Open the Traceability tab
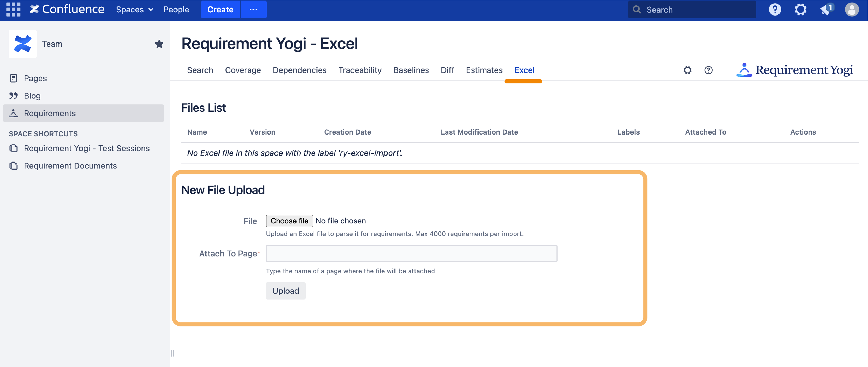The image size is (868, 367). click(359, 70)
